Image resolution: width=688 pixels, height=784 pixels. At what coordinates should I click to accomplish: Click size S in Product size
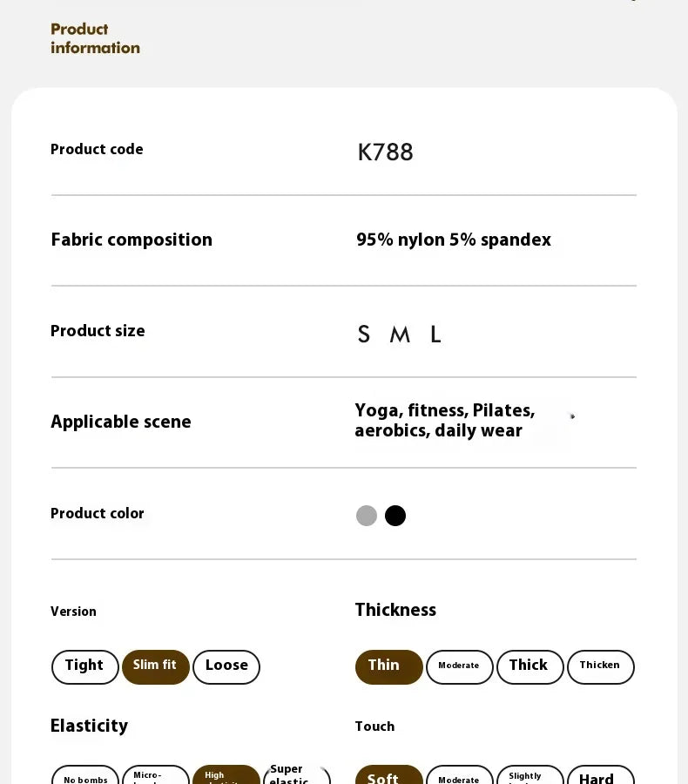tap(363, 334)
